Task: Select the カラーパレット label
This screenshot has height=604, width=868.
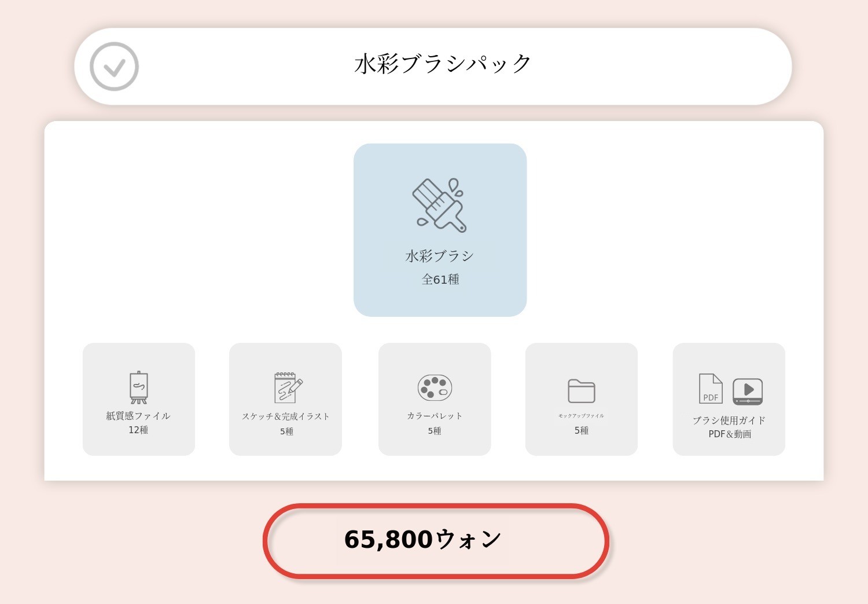Action: pyautogui.click(x=435, y=416)
